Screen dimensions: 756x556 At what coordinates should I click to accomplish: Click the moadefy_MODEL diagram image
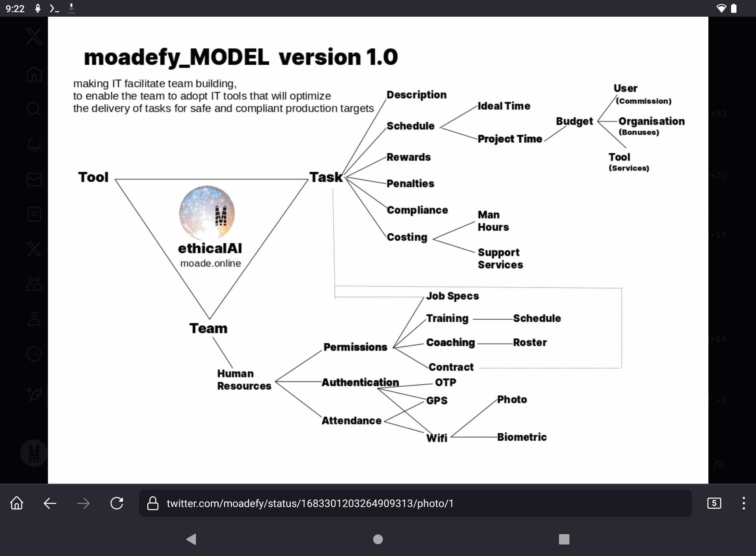click(x=378, y=250)
